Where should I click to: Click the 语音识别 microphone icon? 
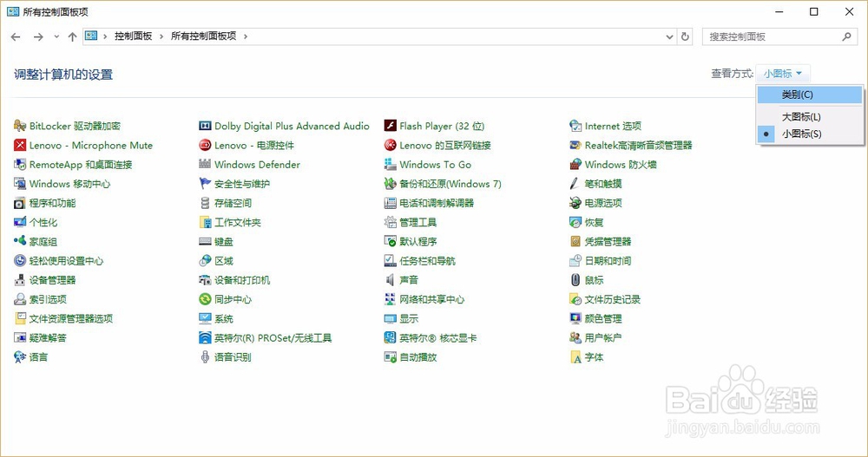[x=205, y=357]
